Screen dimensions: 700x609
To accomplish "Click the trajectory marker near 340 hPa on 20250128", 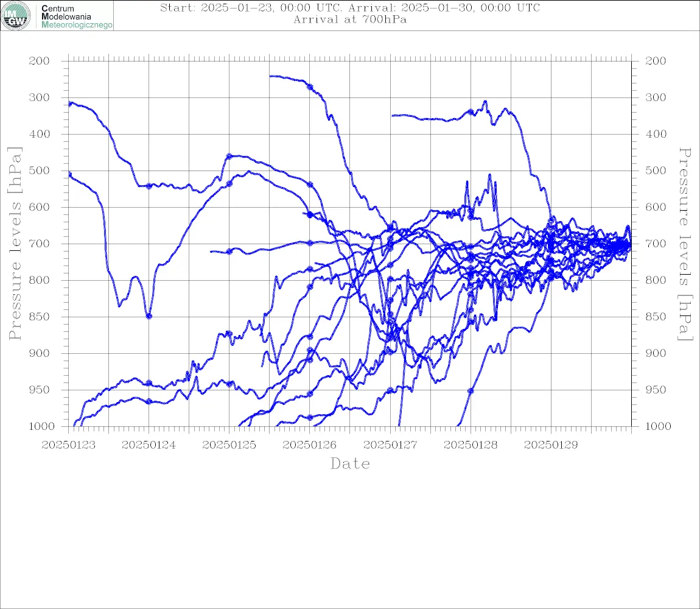I will point(471,112).
